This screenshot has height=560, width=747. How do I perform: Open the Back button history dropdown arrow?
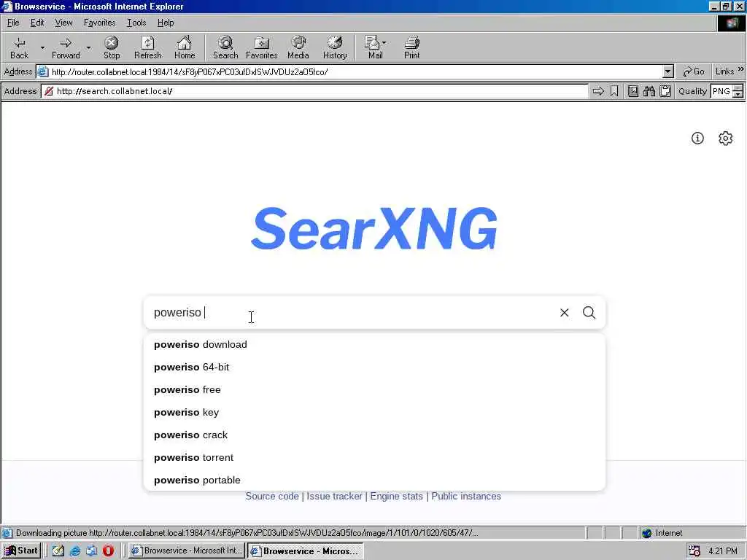pos(42,47)
